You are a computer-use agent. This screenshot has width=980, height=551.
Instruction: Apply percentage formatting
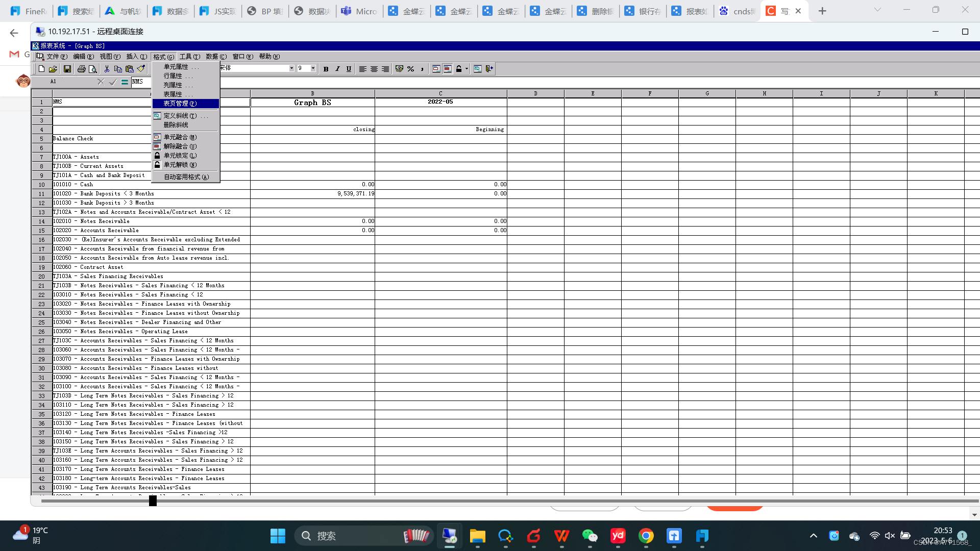410,69
